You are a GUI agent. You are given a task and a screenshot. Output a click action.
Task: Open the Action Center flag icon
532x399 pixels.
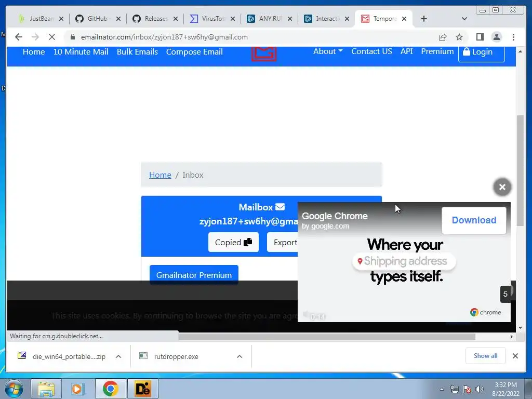(x=467, y=389)
